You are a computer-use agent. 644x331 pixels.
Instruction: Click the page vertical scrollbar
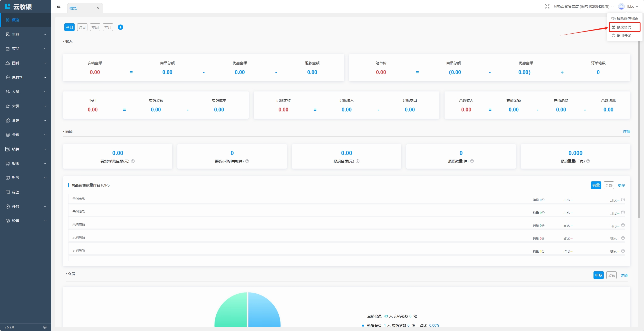(639, 128)
